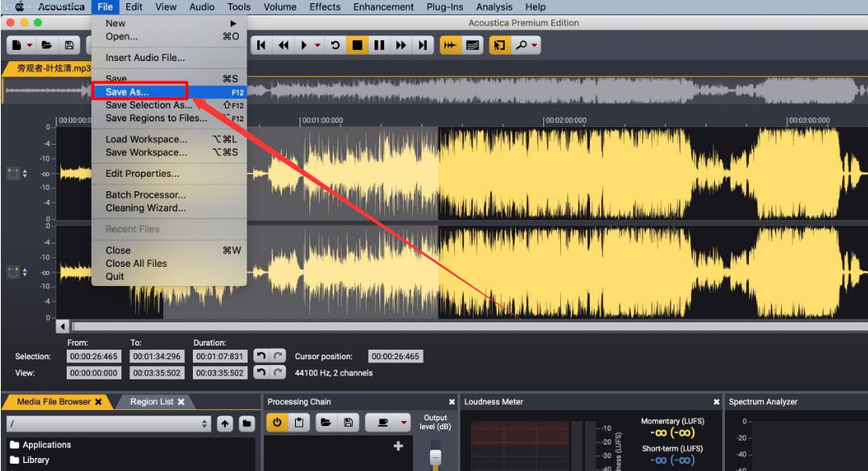The width and height of the screenshot is (868, 471).
Task: Click the lower channel up-down stepper
Action: (x=24, y=272)
